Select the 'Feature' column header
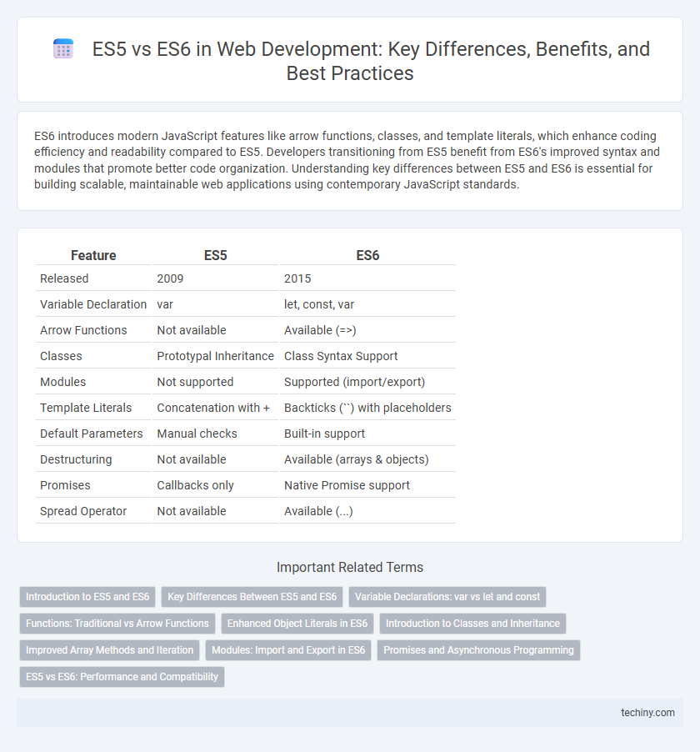 click(93, 255)
